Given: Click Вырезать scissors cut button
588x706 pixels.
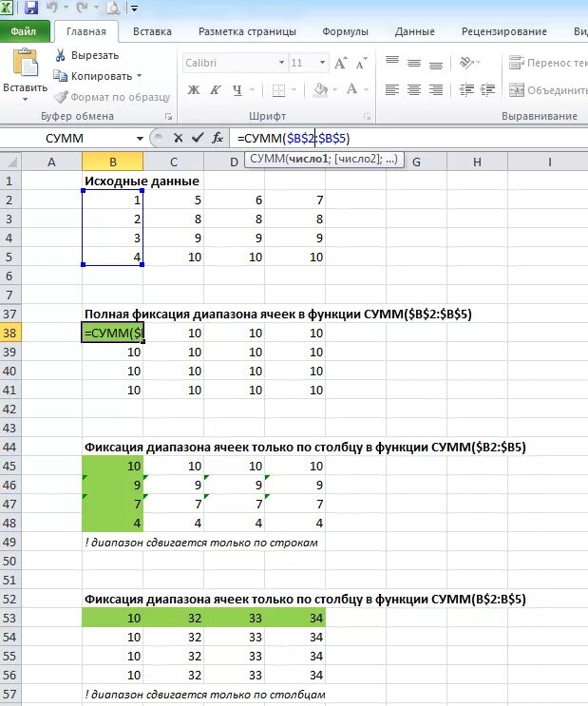Looking at the screenshot, I should [x=86, y=55].
